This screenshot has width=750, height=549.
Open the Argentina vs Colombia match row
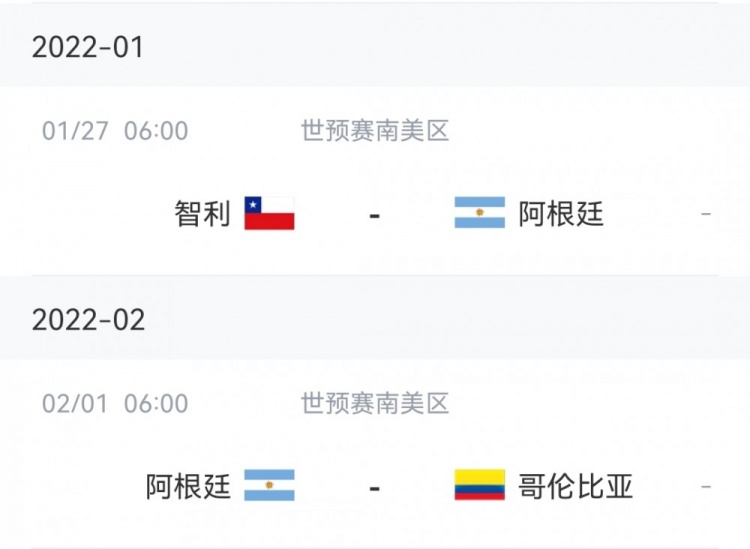pyautogui.click(x=375, y=453)
